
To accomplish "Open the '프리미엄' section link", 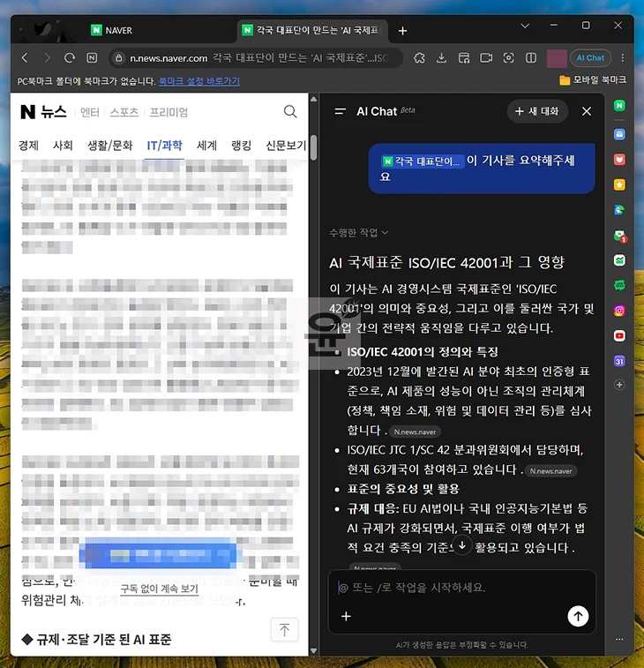I will point(168,112).
